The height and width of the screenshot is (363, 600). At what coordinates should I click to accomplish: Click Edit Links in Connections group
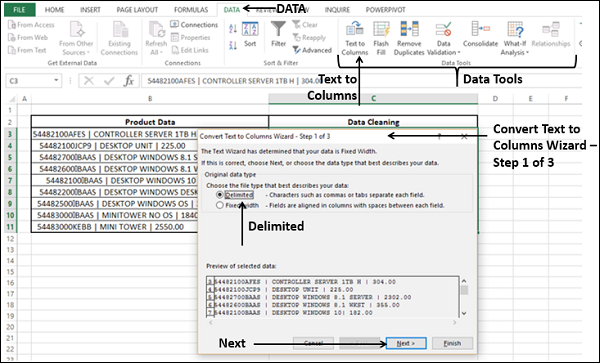pyautogui.click(x=190, y=50)
